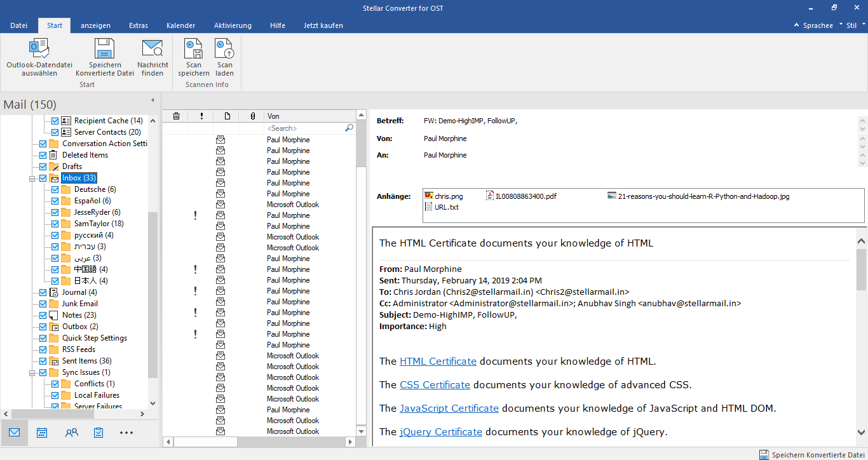The image size is (868, 460).
Task: Click Speichern Konvertierte Datei ribbon icon
Action: tap(104, 49)
